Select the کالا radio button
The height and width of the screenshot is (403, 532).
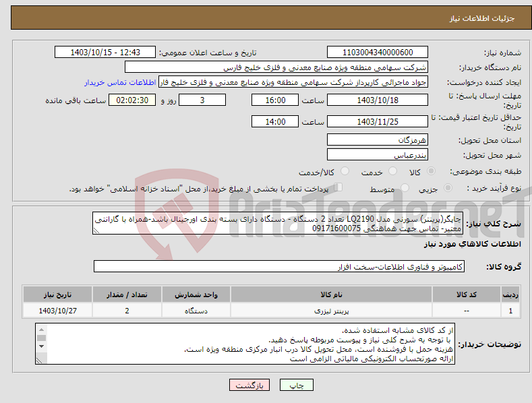click(x=432, y=171)
